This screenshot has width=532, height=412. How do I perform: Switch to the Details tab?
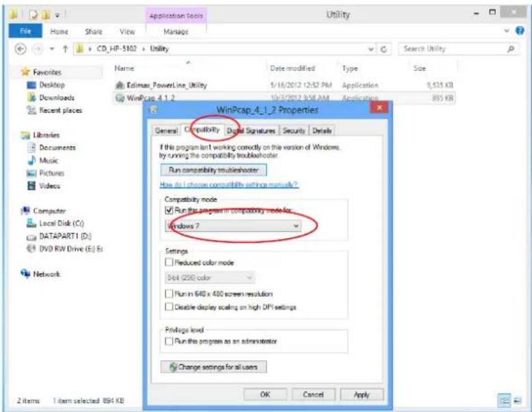(x=322, y=130)
